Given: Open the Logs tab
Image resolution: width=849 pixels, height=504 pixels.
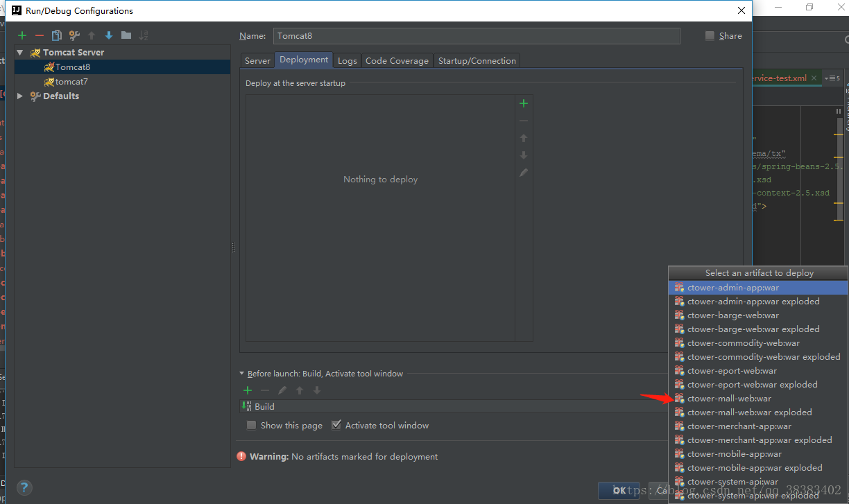Looking at the screenshot, I should 347,60.
